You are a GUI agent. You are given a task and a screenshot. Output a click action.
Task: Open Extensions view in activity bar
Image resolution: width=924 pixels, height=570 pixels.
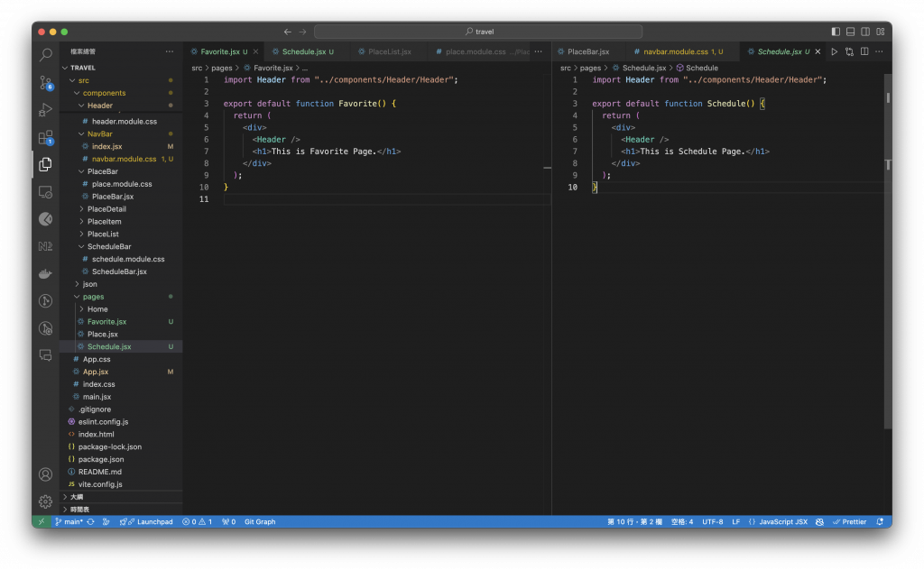(x=45, y=137)
